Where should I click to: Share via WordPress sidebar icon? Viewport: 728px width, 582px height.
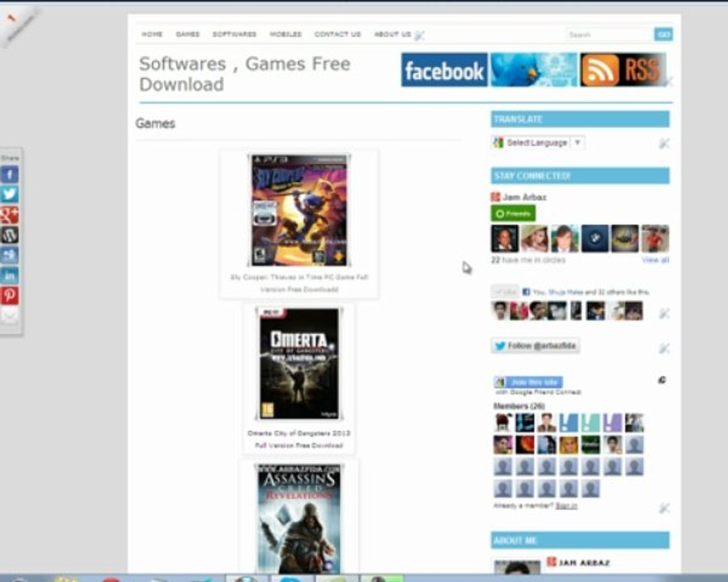(9, 235)
